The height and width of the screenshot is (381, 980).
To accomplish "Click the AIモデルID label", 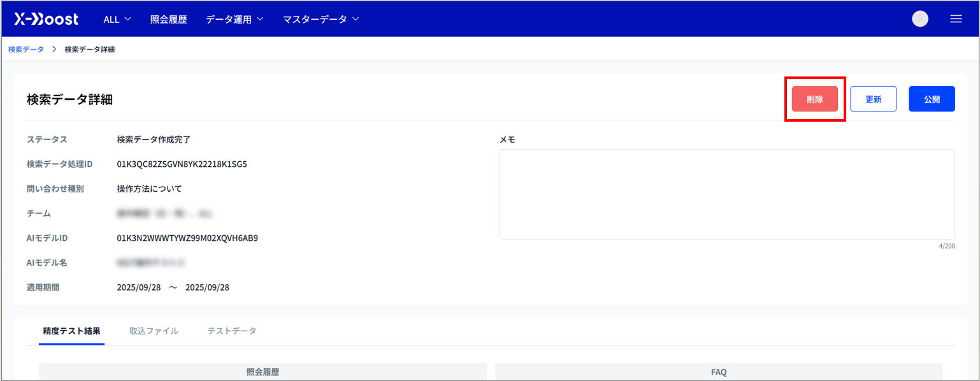I will pos(47,238).
